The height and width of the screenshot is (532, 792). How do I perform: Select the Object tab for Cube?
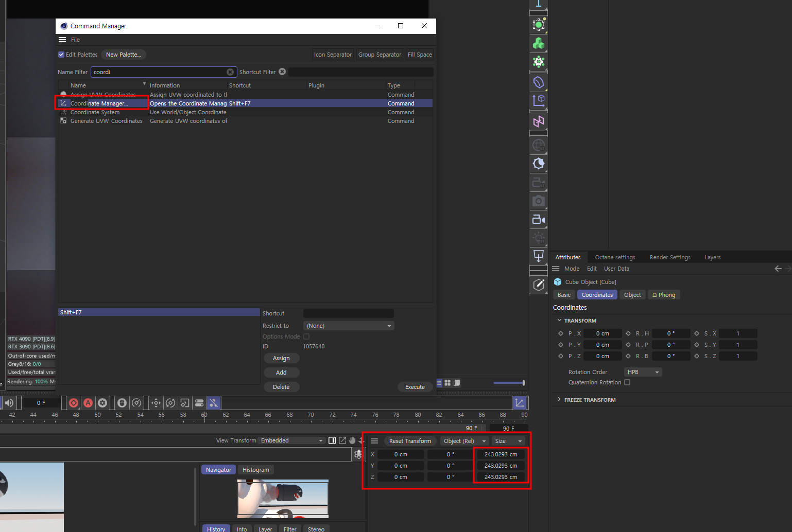click(x=632, y=295)
